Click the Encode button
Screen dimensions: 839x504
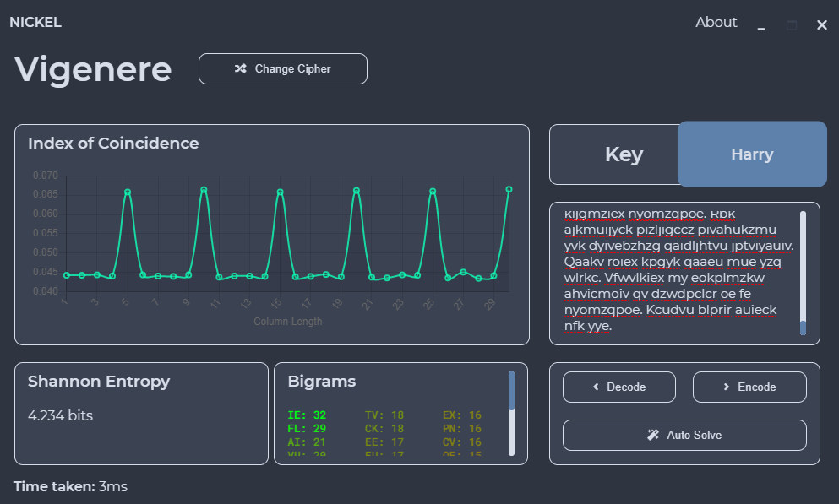[749, 387]
